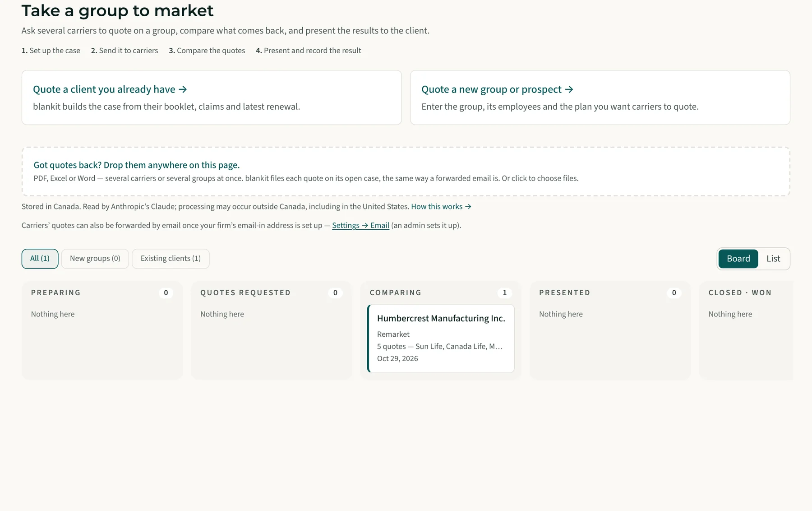Viewport: 812px width, 511px height.
Task: Select the All (1) filter
Action: [x=40, y=259]
